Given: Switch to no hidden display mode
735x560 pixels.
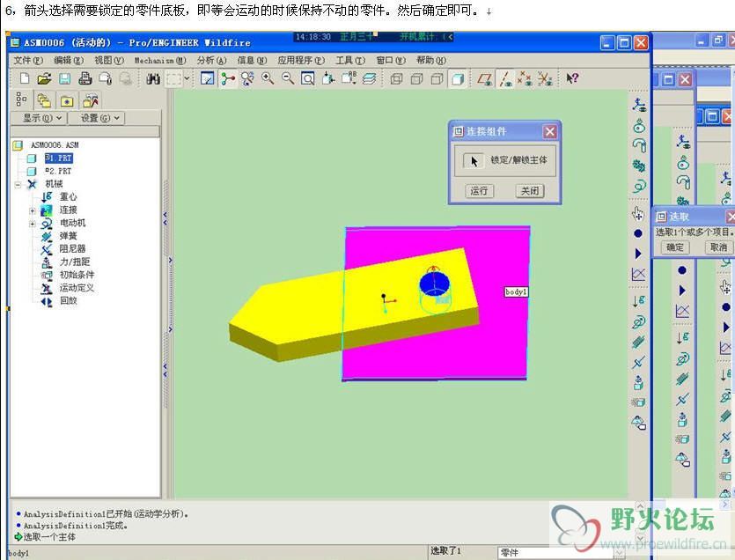Looking at the screenshot, I should [x=437, y=78].
